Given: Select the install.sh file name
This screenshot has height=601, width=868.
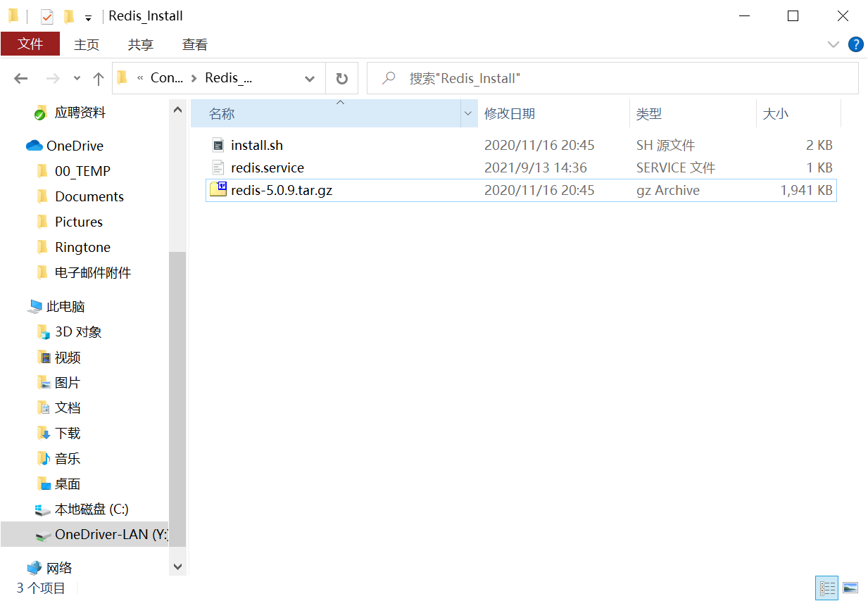Looking at the screenshot, I should [x=257, y=145].
